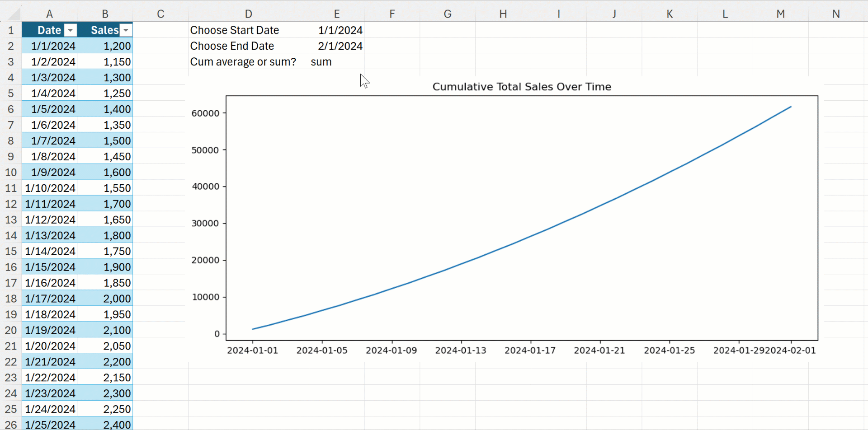Select column B header

coord(105,14)
